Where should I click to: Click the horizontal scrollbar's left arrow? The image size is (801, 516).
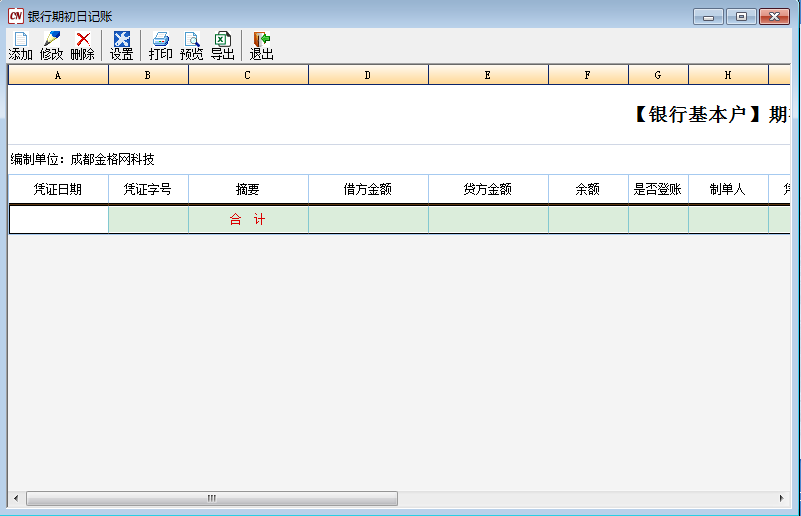(x=16, y=498)
